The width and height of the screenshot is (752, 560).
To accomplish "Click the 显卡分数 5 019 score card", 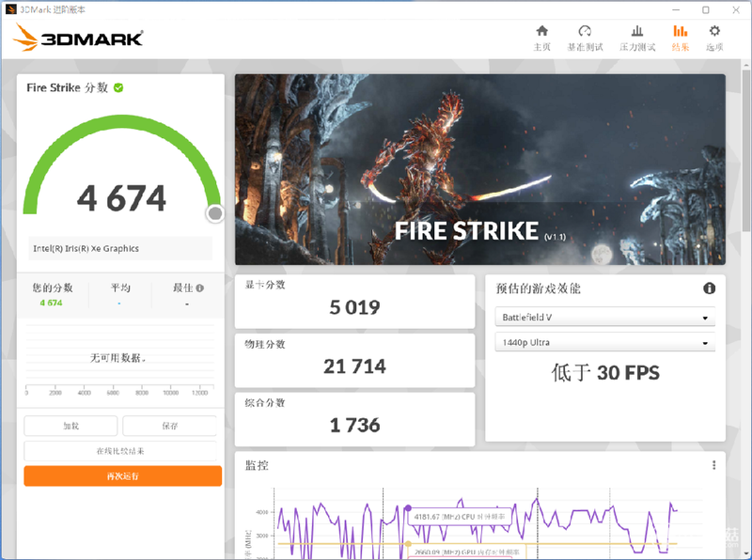I will coord(355,302).
